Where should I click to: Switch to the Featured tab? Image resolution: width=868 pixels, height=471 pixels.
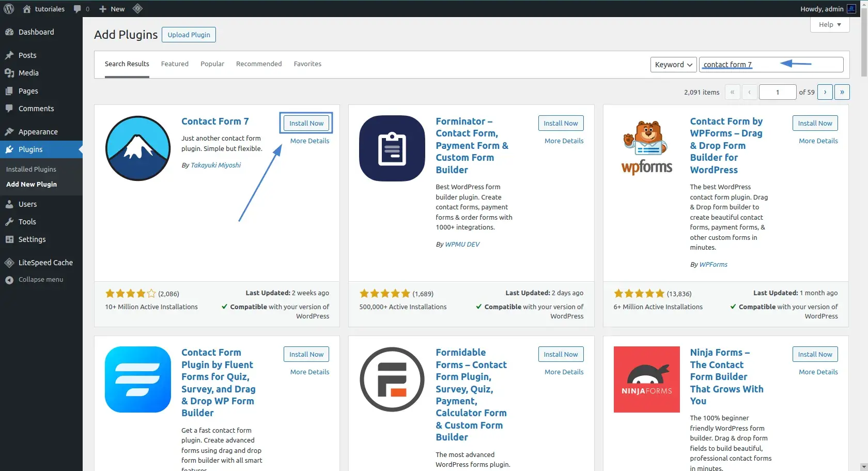[175, 64]
